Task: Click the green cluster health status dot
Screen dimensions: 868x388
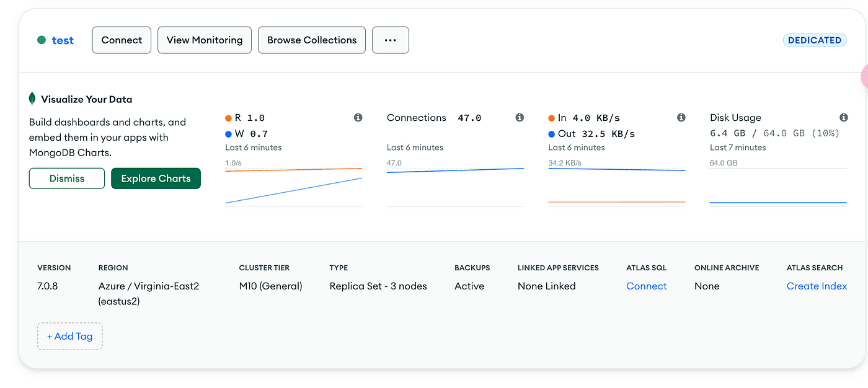Action: [x=42, y=40]
